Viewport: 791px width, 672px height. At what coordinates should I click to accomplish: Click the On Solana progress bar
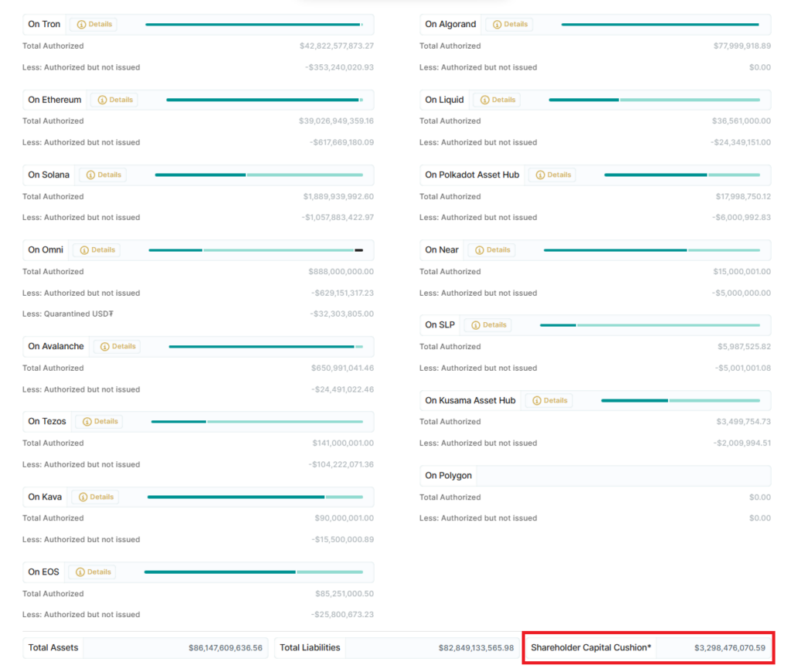point(259,175)
